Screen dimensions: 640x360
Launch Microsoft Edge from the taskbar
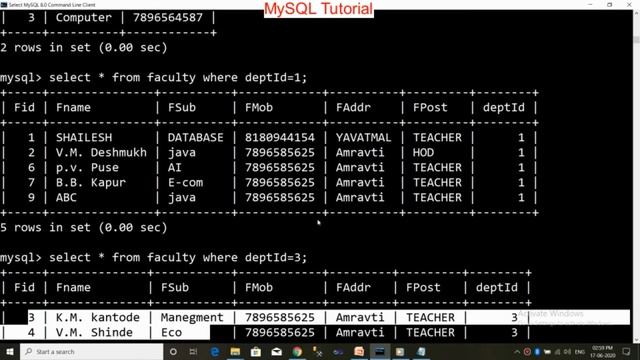215,351
